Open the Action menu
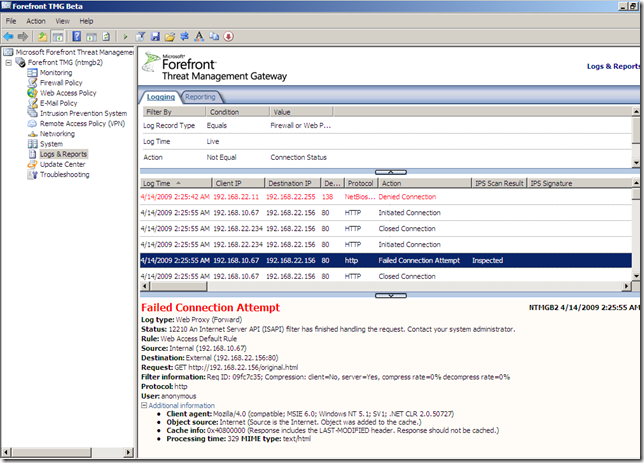 [36, 21]
